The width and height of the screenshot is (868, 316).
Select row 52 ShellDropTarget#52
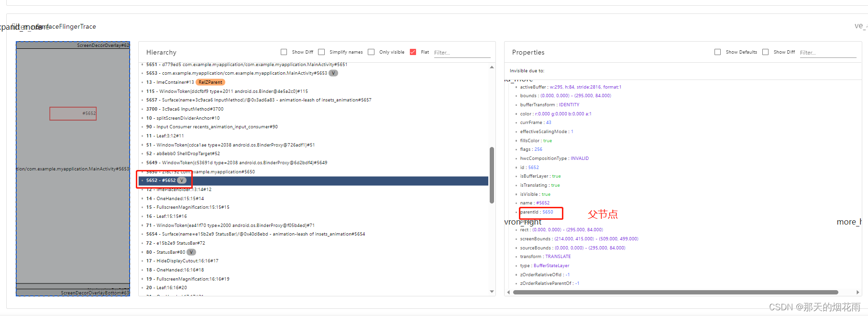click(x=183, y=154)
